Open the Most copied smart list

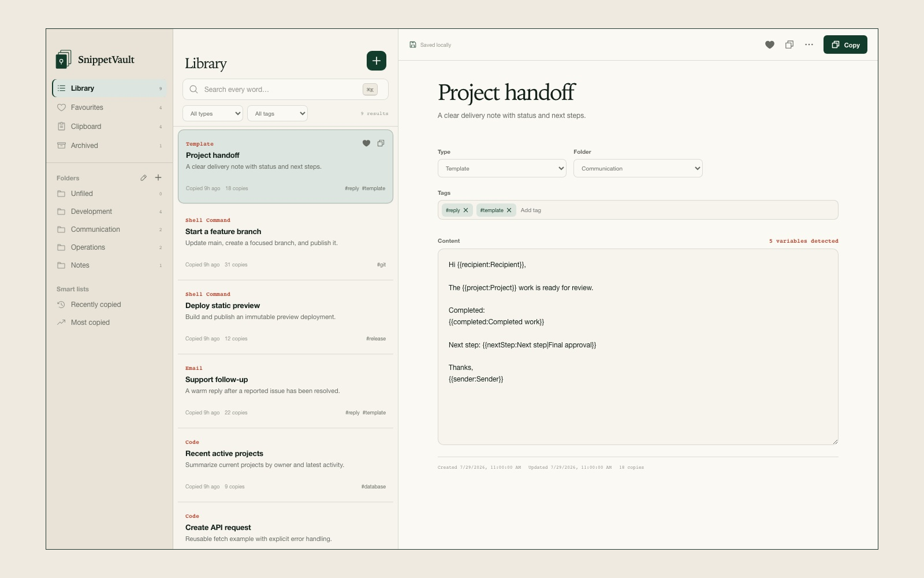point(110,323)
